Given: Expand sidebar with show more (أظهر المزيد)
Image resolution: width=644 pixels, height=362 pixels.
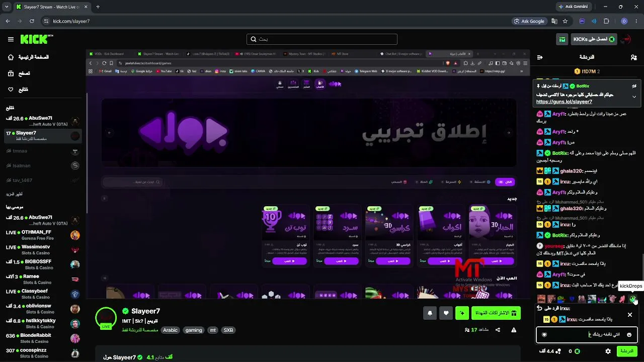Looking at the screenshot, I should coord(14,194).
